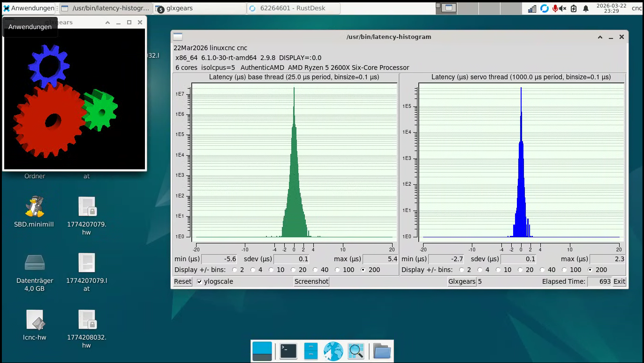Open the lcnc-hw desktop icon
This screenshot has height=363, width=644.
[34, 320]
